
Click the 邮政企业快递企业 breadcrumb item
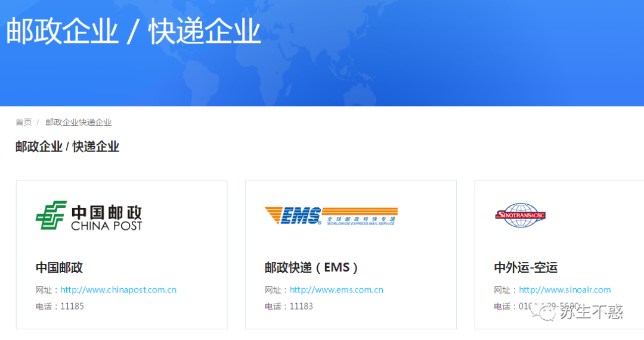[x=79, y=122]
